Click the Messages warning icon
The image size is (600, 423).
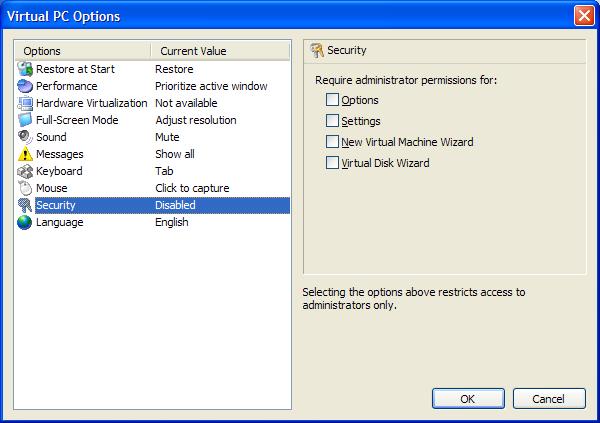pyautogui.click(x=25, y=154)
